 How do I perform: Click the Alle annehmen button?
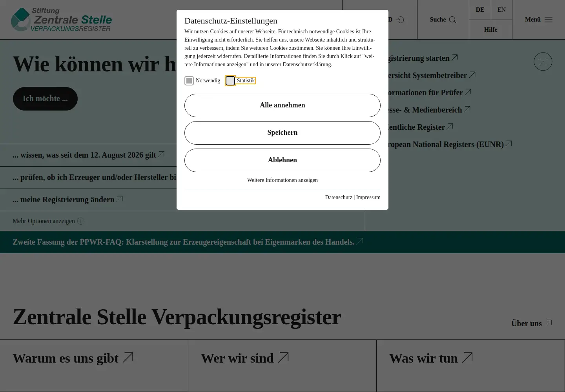(282, 105)
